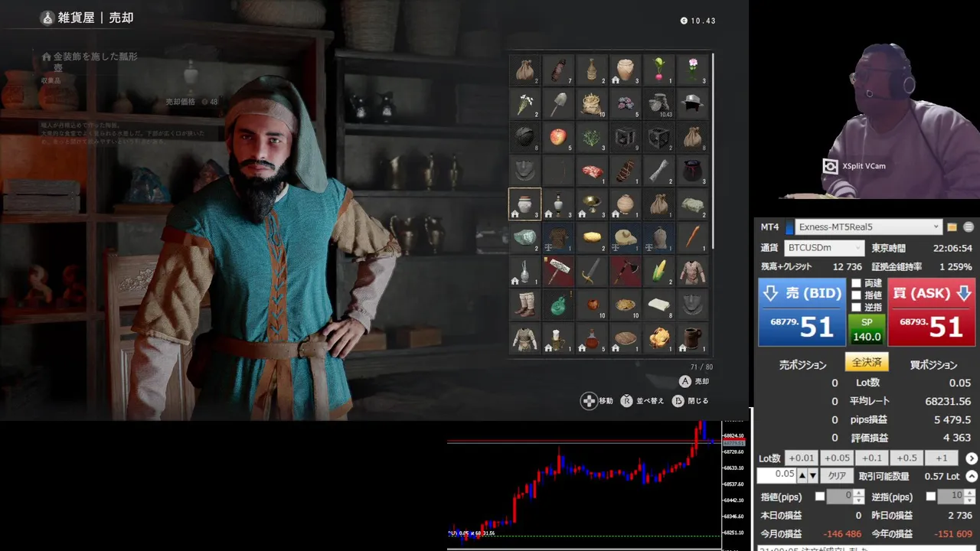980x551 pixels.
Task: Select the roast chicken item
Action: coord(659,339)
